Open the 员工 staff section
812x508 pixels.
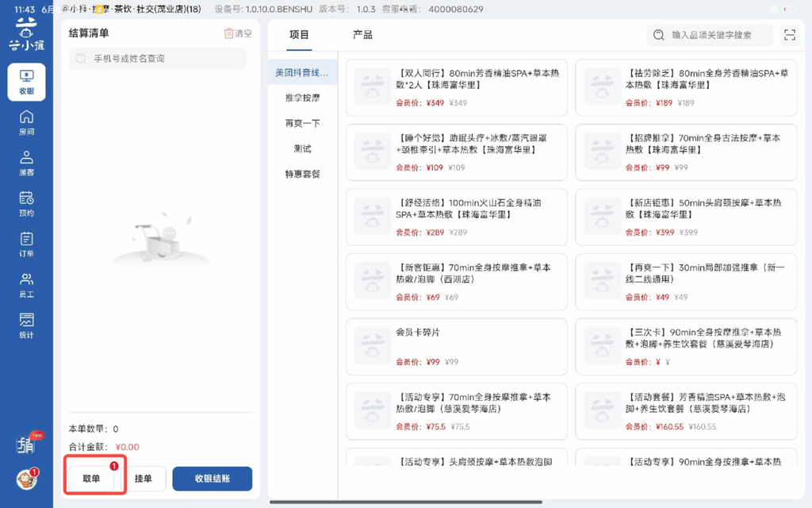tap(26, 286)
